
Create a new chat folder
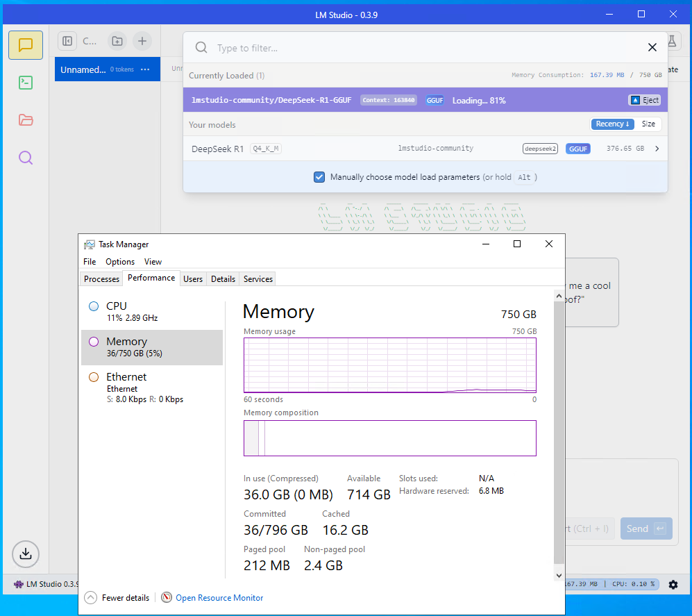(x=117, y=41)
